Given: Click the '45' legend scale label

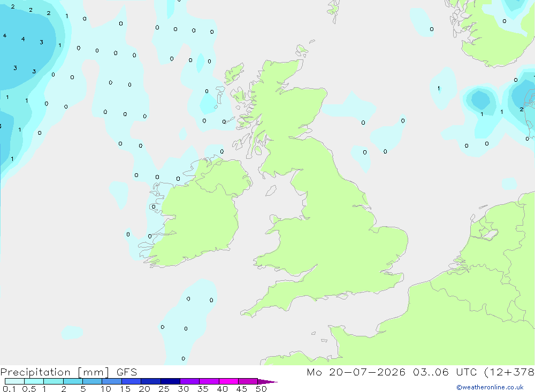Looking at the screenshot, I should (242, 389).
